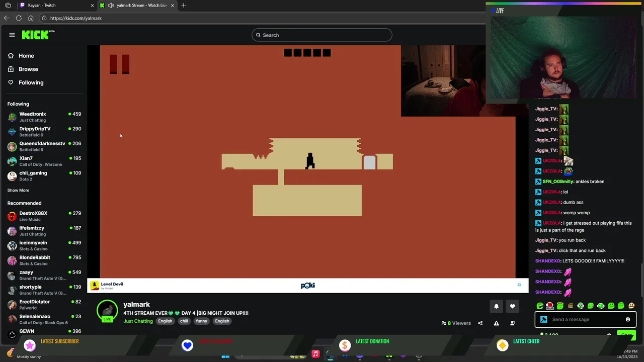The height and width of the screenshot is (362, 644).
Task: Click the user icon next to report
Action: [x=512, y=323]
